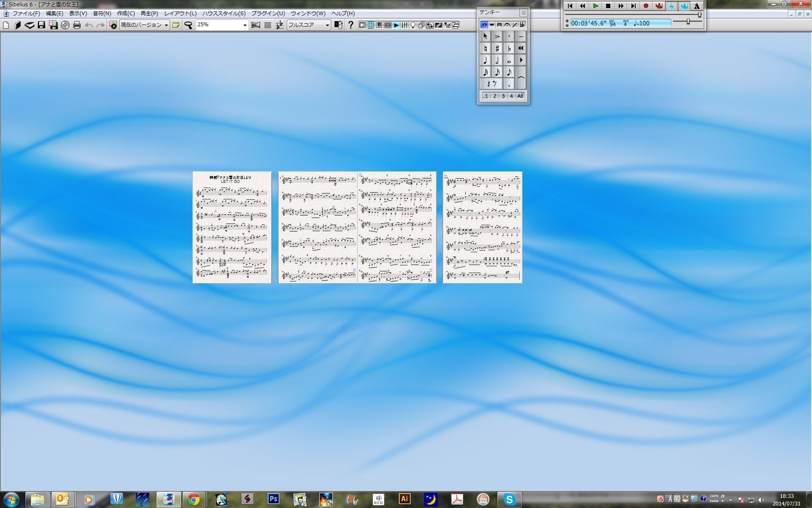Viewport: 812px width, 508px height.
Task: Select whole note on keypad
Action: point(509,60)
